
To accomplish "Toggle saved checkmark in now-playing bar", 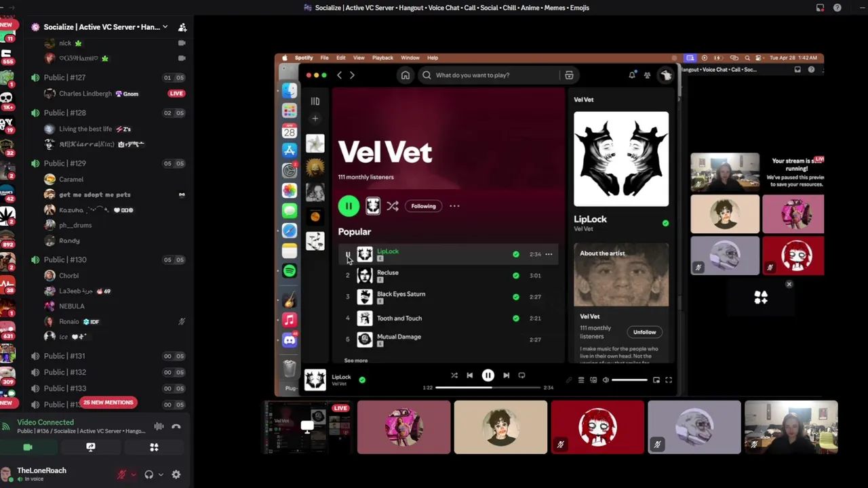I will [x=362, y=380].
